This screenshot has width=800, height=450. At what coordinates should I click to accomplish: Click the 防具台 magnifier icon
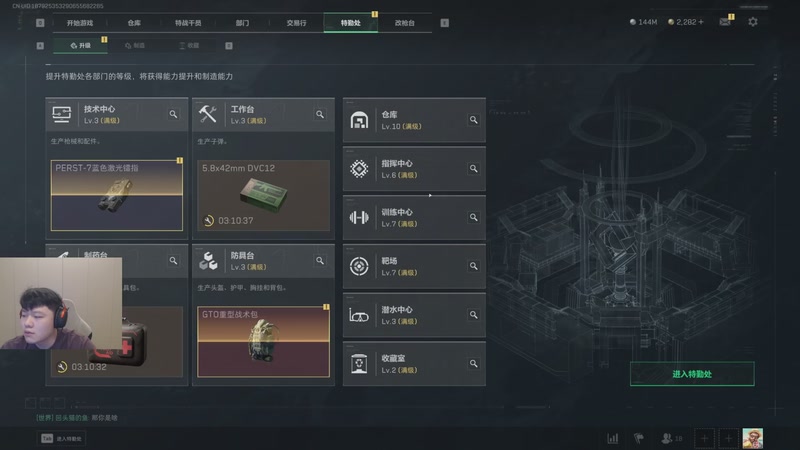[320, 261]
